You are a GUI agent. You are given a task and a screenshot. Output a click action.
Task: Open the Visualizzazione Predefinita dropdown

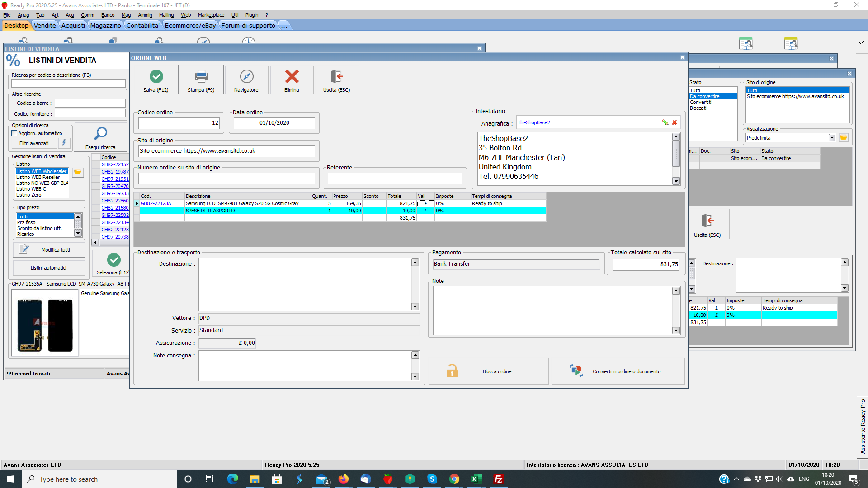[832, 138]
